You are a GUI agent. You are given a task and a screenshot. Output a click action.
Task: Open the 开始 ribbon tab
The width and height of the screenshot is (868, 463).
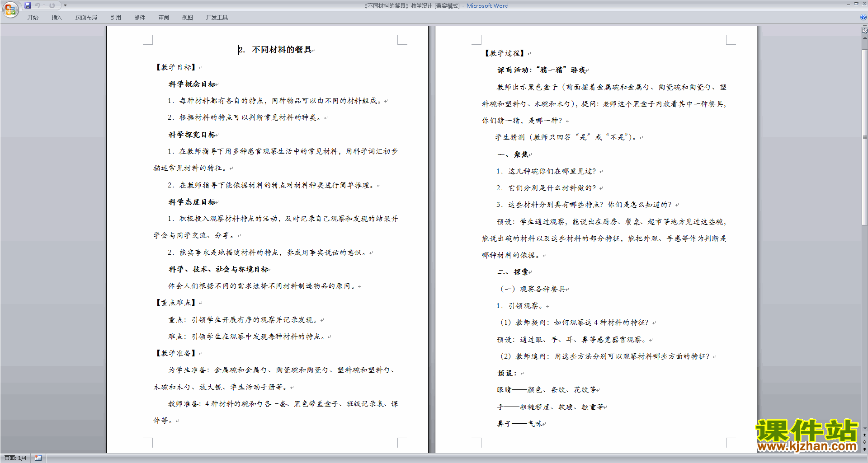33,17
